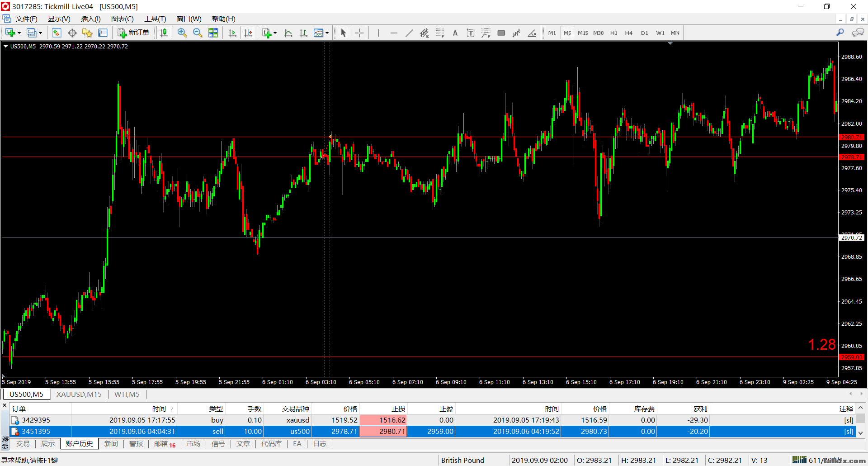
Task: Toggle the Navigator star-folder icon
Action: pos(87,33)
